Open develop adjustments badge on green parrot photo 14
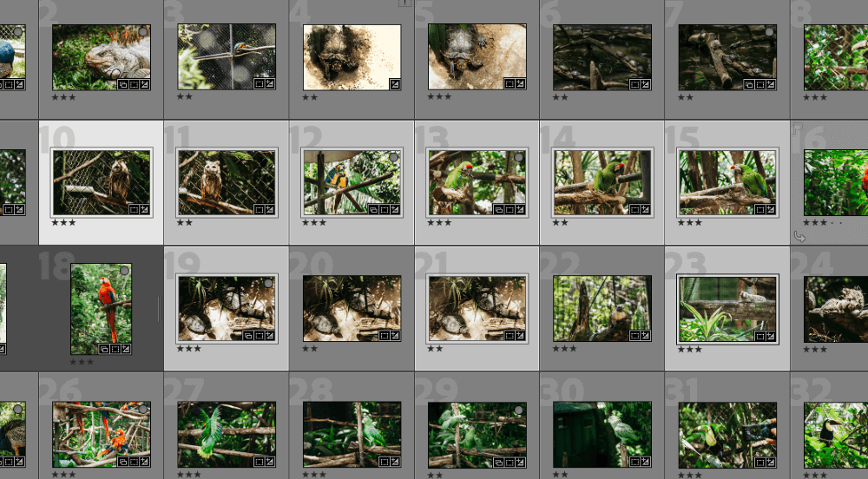 (646, 210)
